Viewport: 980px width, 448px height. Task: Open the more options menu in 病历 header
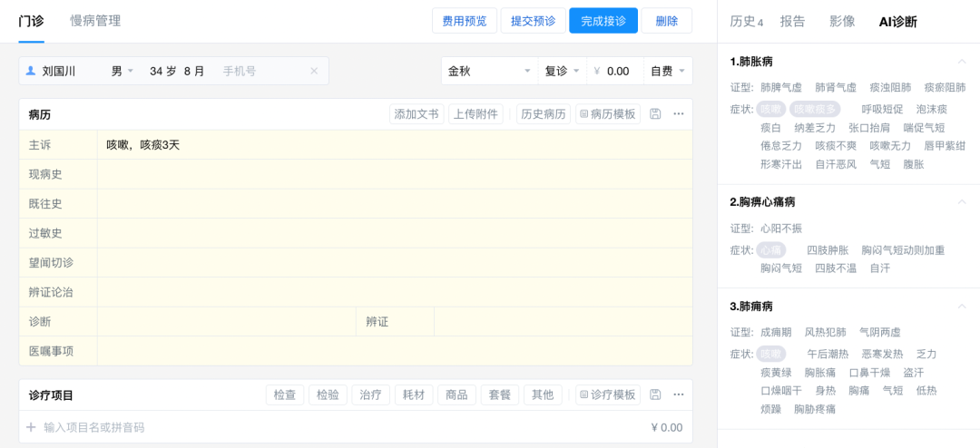pyautogui.click(x=678, y=114)
